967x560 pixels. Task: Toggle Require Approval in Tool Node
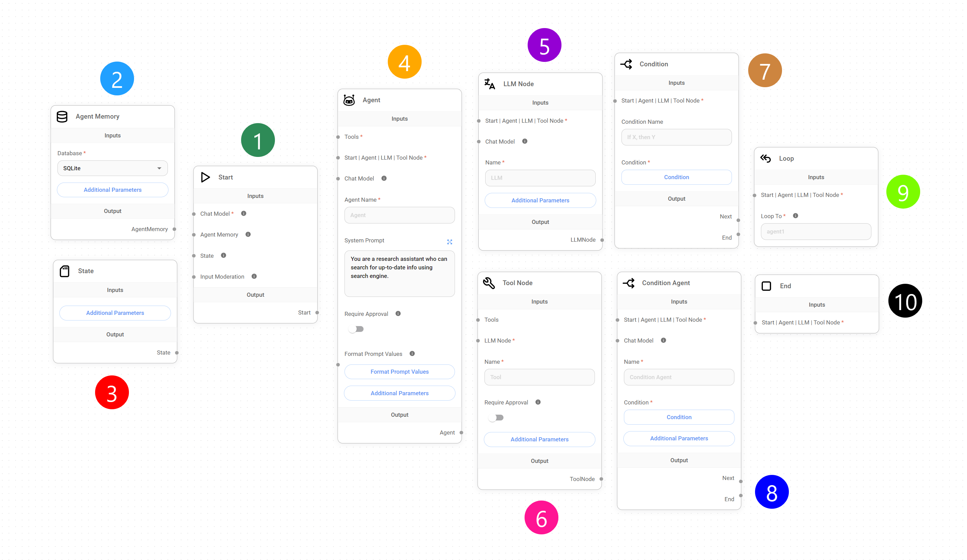click(x=496, y=418)
